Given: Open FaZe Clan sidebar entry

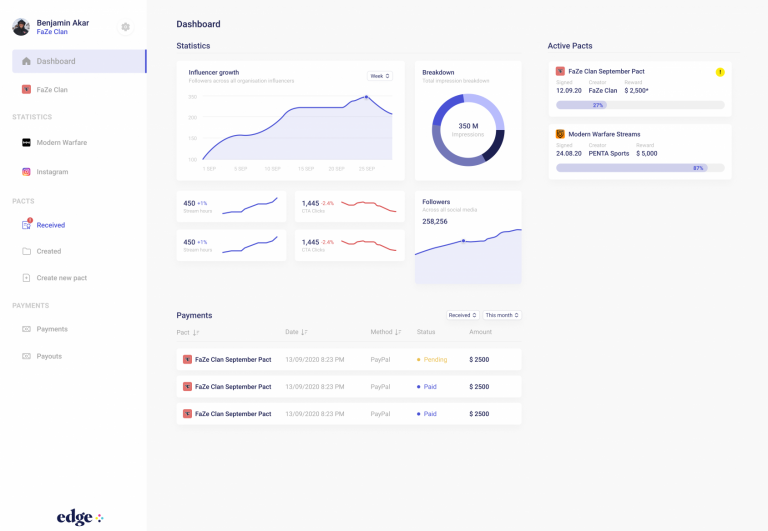Looking at the screenshot, I should point(52,90).
